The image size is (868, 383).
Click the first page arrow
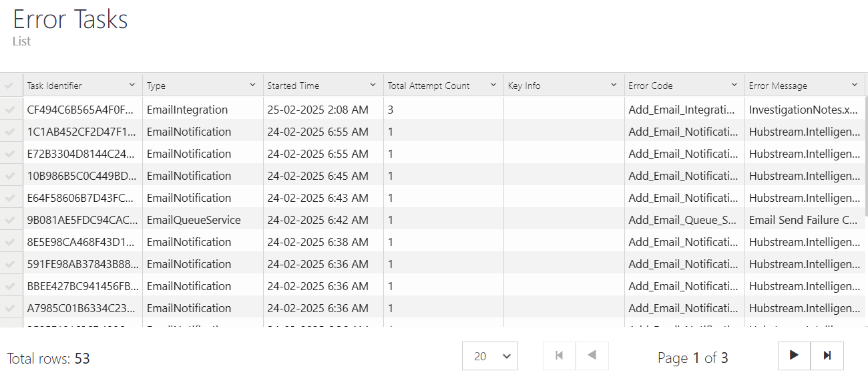point(559,356)
